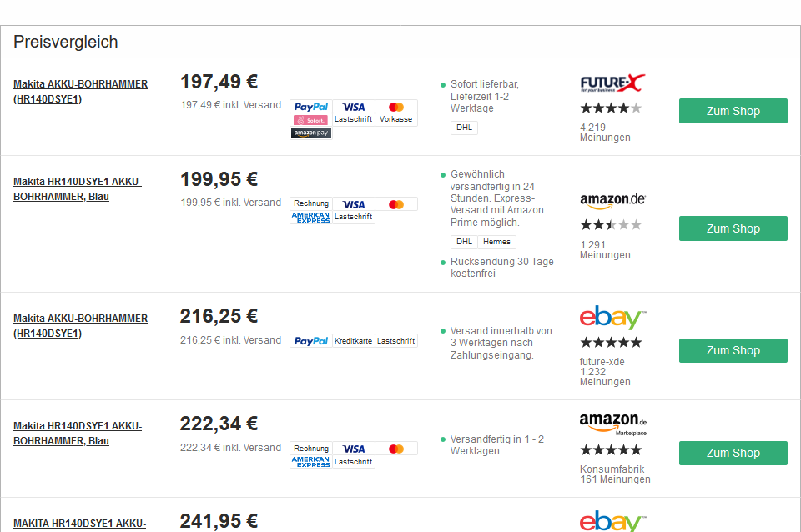Go to the eBay shop for 216,25 € offer
The width and height of the screenshot is (801, 532).
733,350
